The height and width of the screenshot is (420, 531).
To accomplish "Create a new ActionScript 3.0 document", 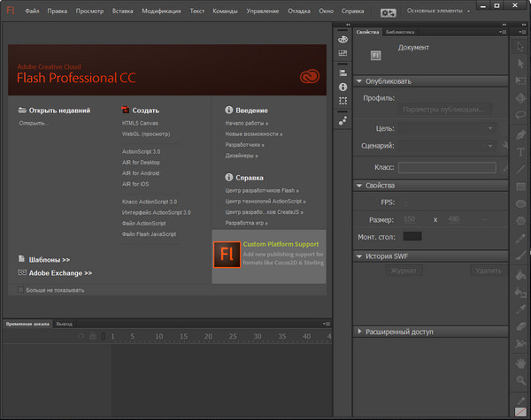I will point(142,151).
